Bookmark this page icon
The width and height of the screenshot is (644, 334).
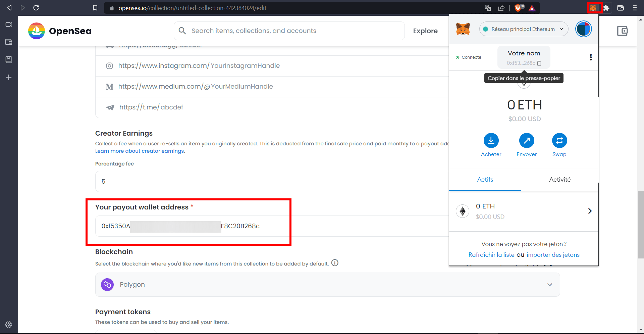tap(95, 8)
